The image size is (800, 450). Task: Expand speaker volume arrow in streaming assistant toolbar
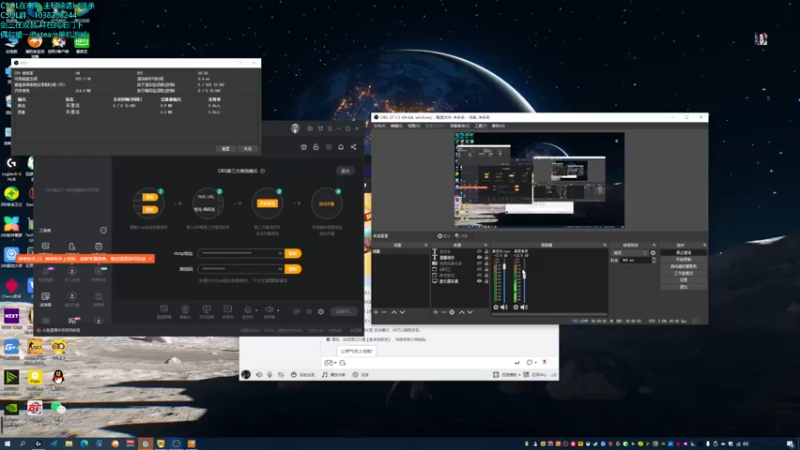click(x=279, y=310)
